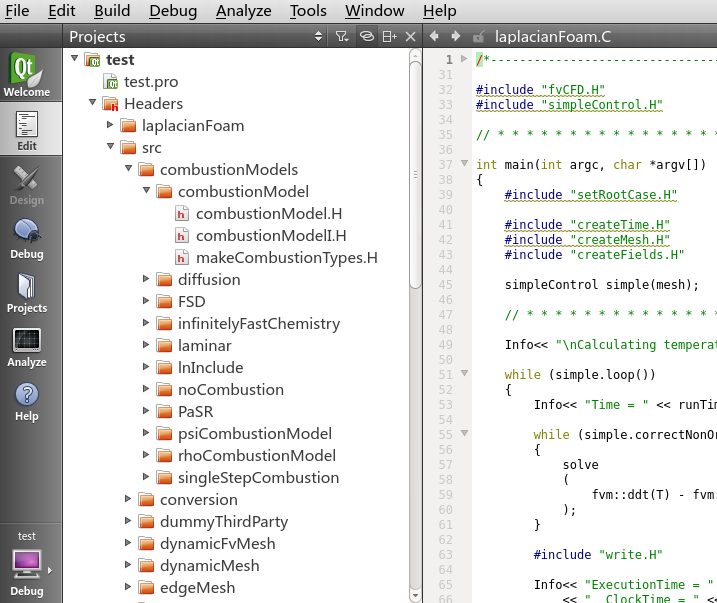This screenshot has width=717, height=603.
Task: Open the Edit menu
Action: (61, 11)
